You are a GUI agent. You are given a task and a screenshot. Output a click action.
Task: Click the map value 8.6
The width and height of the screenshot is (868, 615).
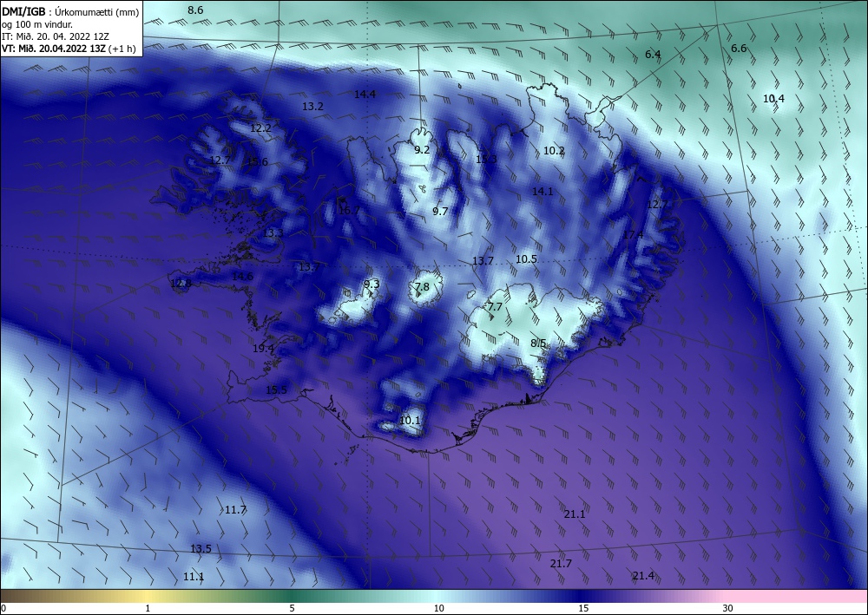[195, 10]
